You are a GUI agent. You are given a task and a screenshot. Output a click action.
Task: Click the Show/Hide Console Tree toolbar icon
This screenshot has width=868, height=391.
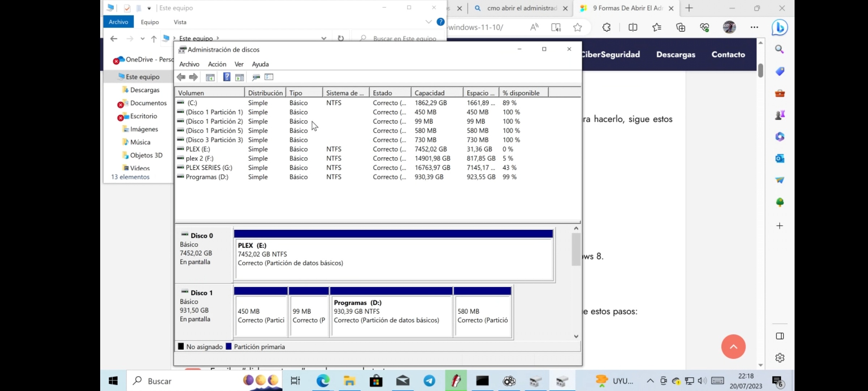[x=210, y=77]
